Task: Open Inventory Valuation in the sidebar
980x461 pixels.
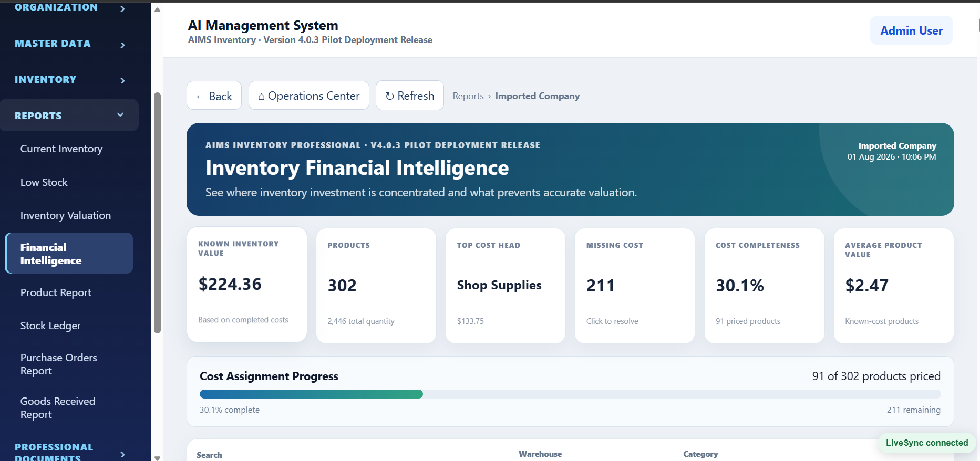Action: pyautogui.click(x=69, y=215)
